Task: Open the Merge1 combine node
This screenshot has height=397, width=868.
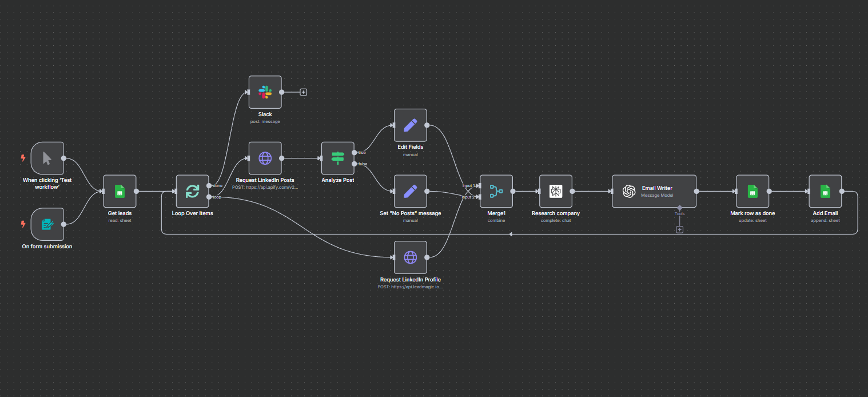Action: (496, 191)
